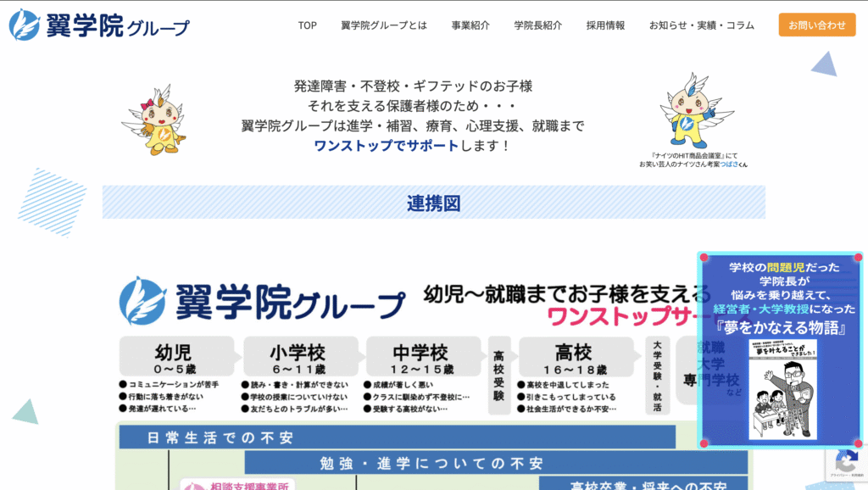Image resolution: width=868 pixels, height=490 pixels.
Task: Click the blue mascot つばさくん
Action: click(687, 119)
